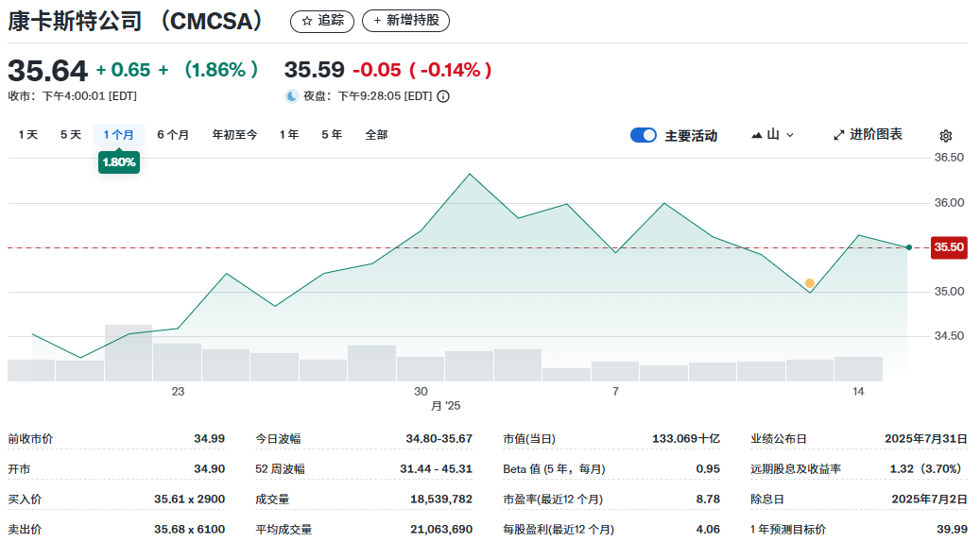Click the star 追踪 follow button
Viewport: 980px width, 542px height.
[322, 21]
